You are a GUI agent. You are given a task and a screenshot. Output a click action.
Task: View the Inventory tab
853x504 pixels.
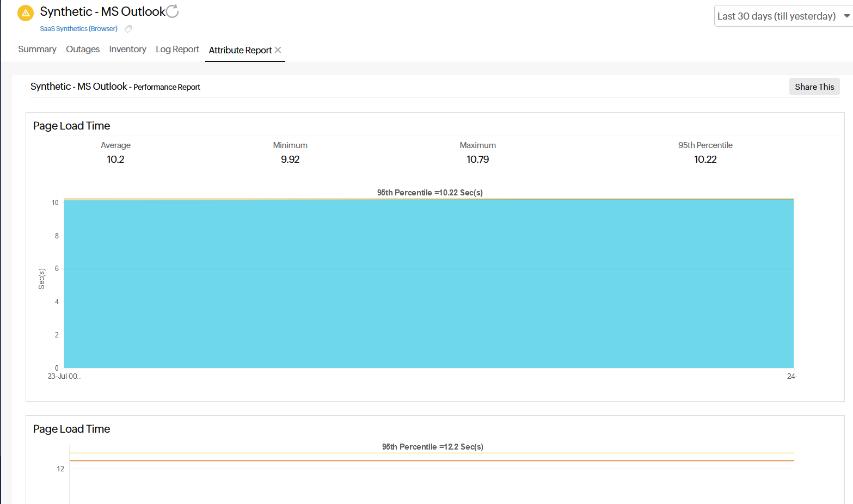[x=127, y=49]
